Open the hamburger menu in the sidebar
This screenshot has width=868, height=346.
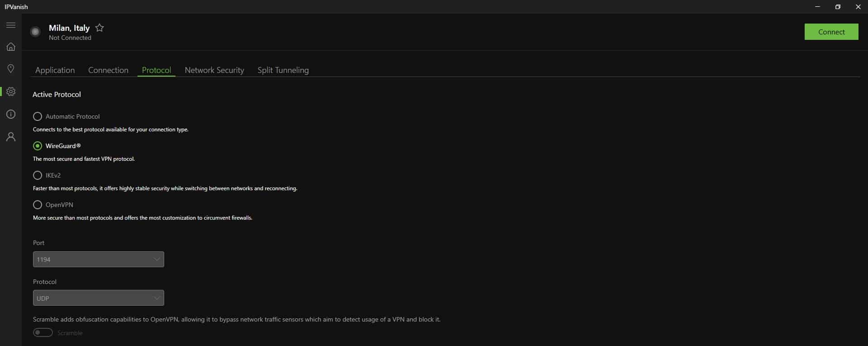[11, 25]
